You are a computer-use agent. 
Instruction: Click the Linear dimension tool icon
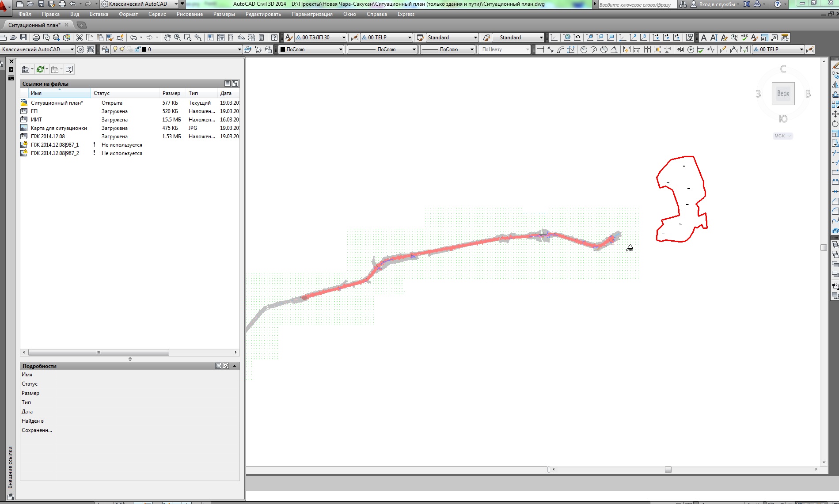coord(540,49)
